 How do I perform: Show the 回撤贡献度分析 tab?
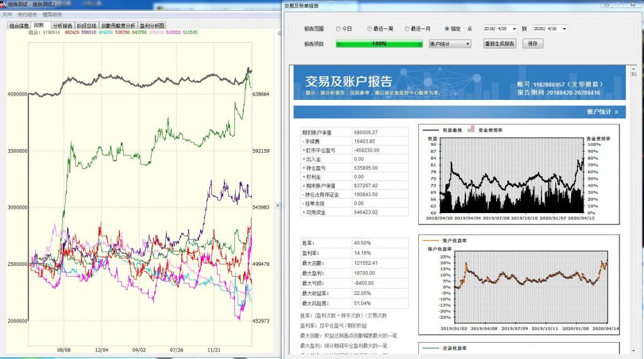pos(118,26)
